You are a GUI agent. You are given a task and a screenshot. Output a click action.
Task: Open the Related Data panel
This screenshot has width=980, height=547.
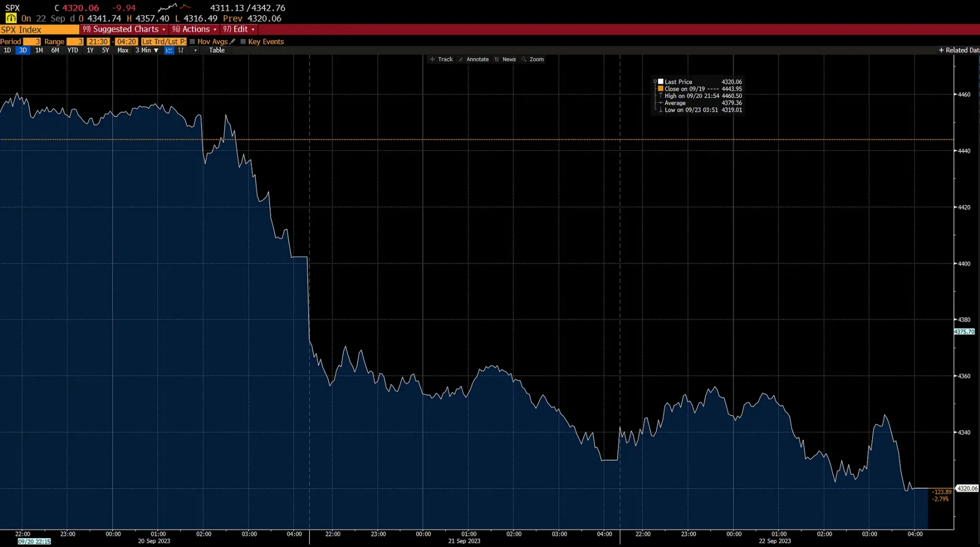[x=958, y=50]
